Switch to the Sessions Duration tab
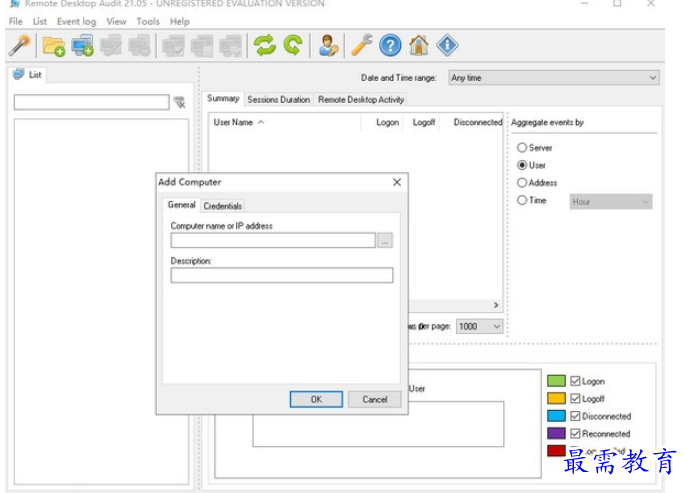The image size is (685, 493). click(x=279, y=100)
